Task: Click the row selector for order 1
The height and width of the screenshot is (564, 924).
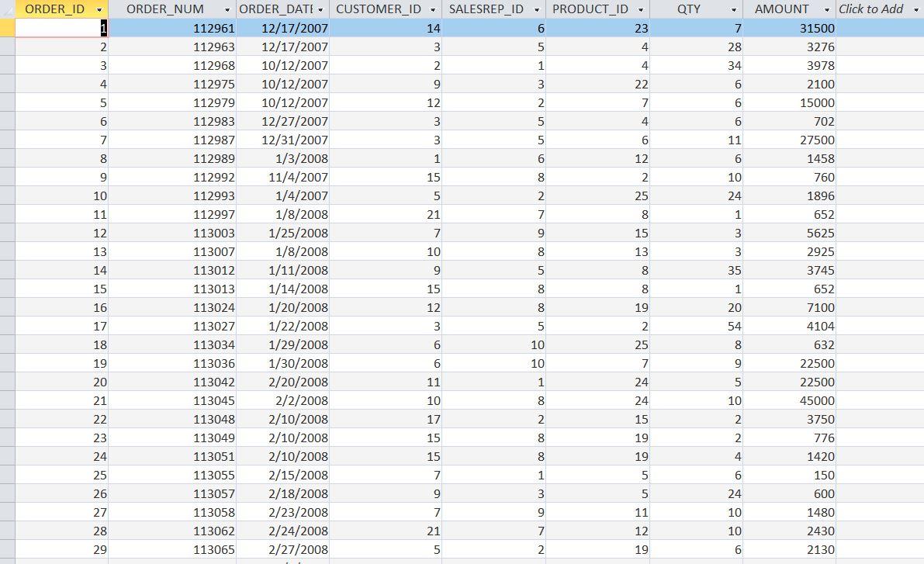Action: pos(8,28)
